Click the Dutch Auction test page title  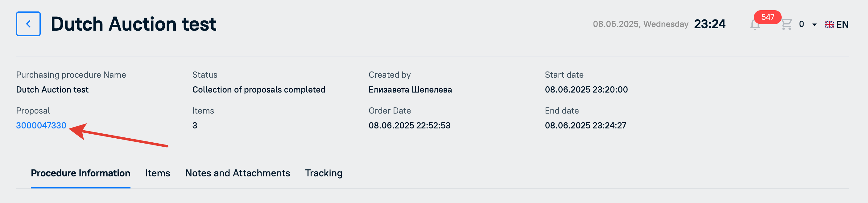134,24
